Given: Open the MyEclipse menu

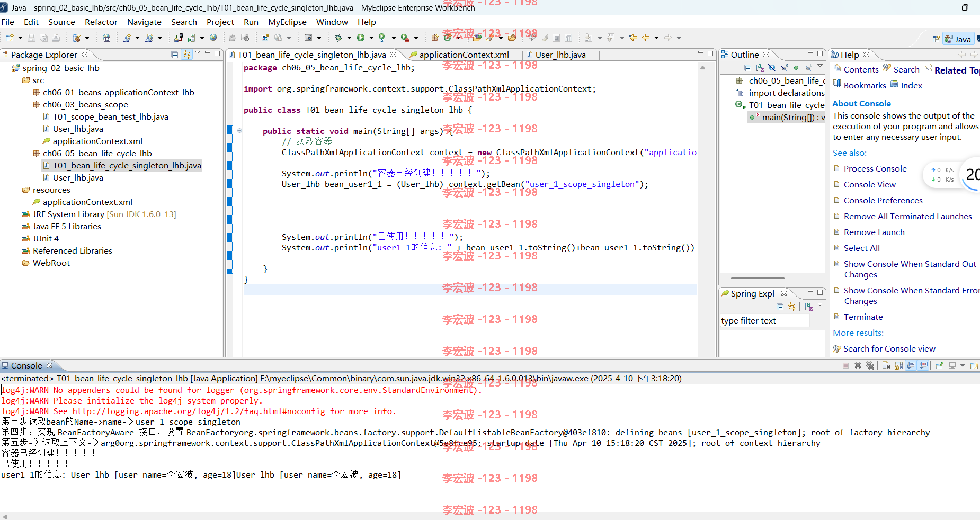Looking at the screenshot, I should [287, 22].
